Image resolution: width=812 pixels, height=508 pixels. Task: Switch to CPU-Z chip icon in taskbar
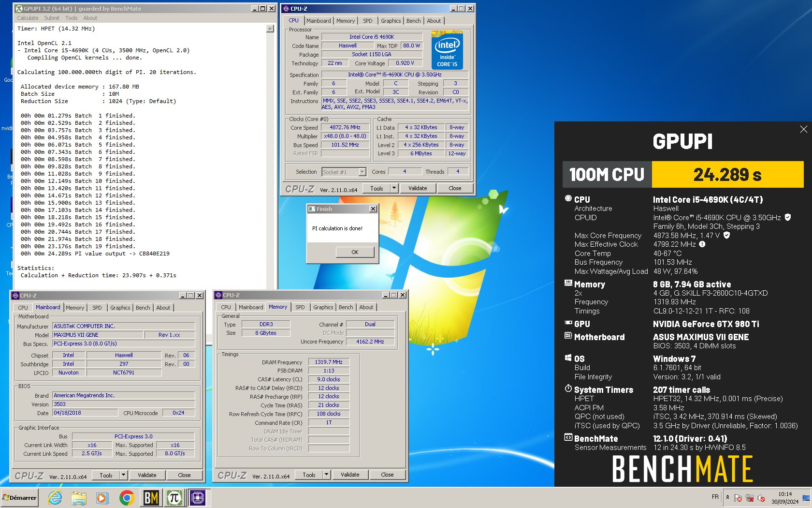pyautogui.click(x=198, y=497)
